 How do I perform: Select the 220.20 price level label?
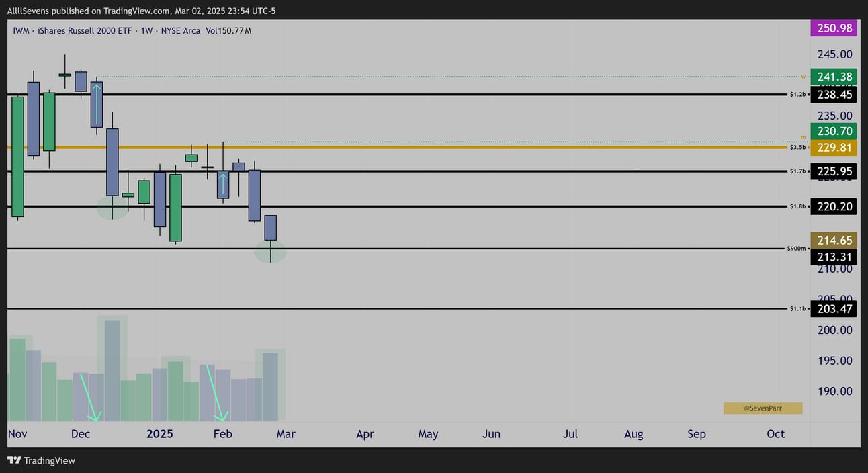[x=834, y=206]
